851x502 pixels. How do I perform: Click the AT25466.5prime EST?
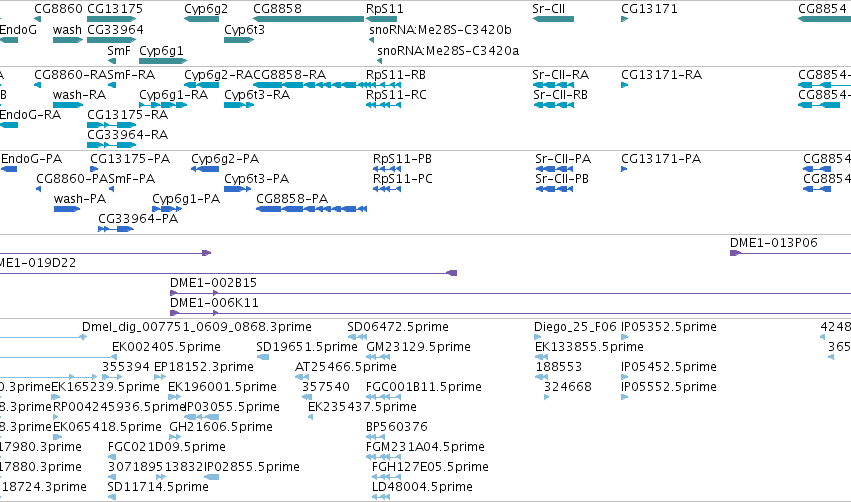click(x=302, y=377)
